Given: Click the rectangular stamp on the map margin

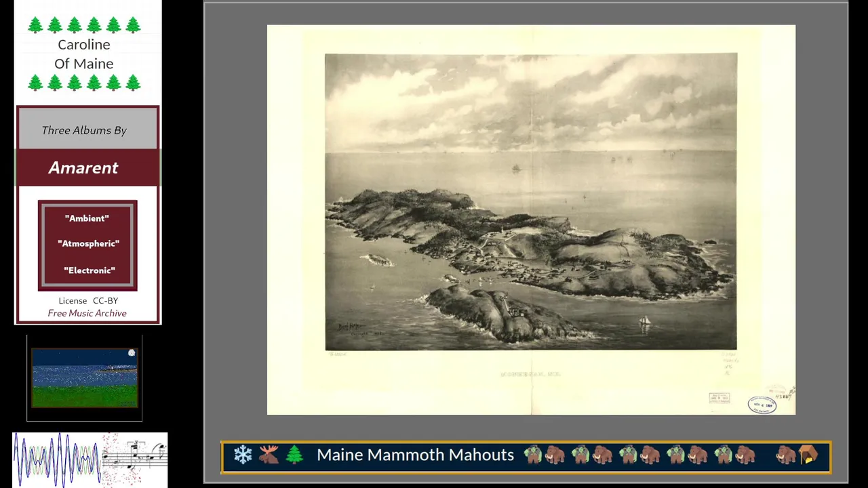Looking at the screenshot, I should pyautogui.click(x=719, y=398).
